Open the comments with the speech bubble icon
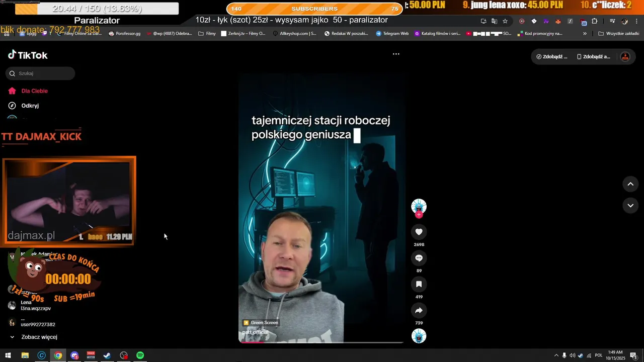644x362 pixels. pyautogui.click(x=419, y=258)
